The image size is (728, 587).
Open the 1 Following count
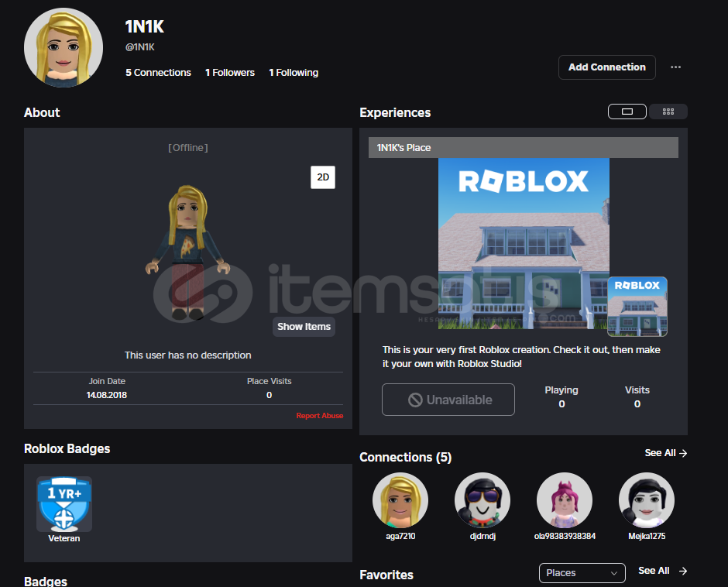294,73
